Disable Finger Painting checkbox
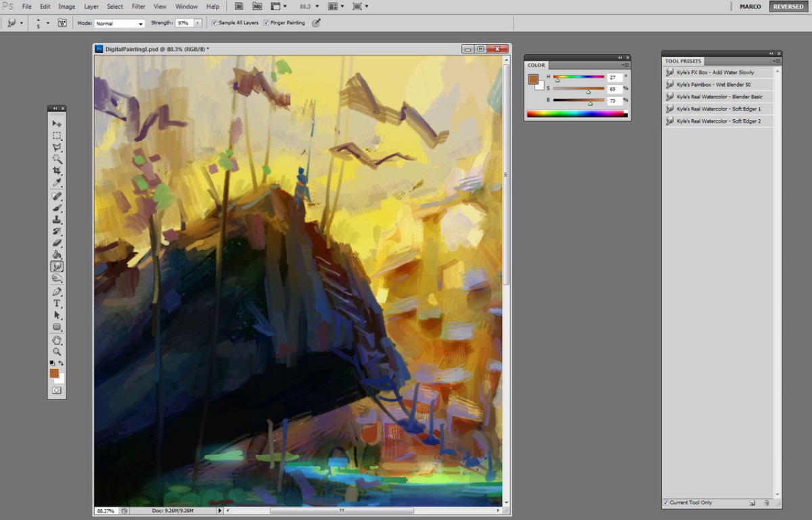812x520 pixels. (x=266, y=23)
